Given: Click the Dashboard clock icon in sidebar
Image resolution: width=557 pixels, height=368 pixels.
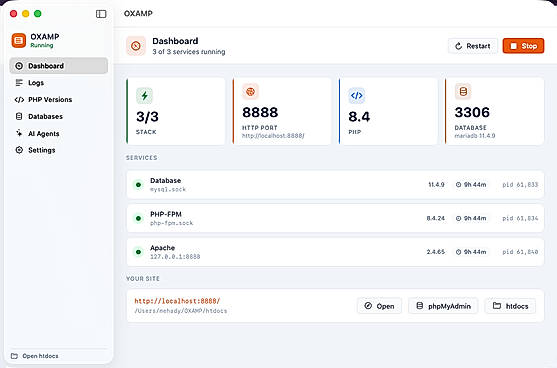Looking at the screenshot, I should pyautogui.click(x=19, y=66).
